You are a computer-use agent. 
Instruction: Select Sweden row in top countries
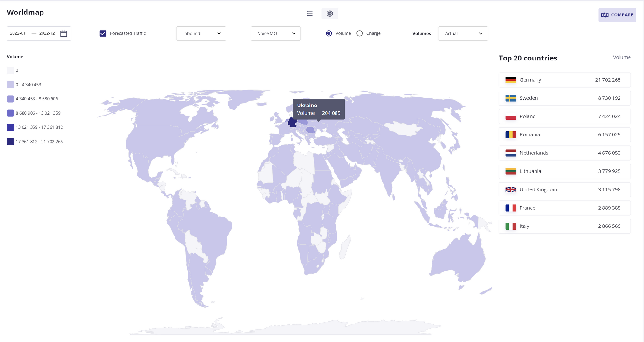(x=565, y=98)
